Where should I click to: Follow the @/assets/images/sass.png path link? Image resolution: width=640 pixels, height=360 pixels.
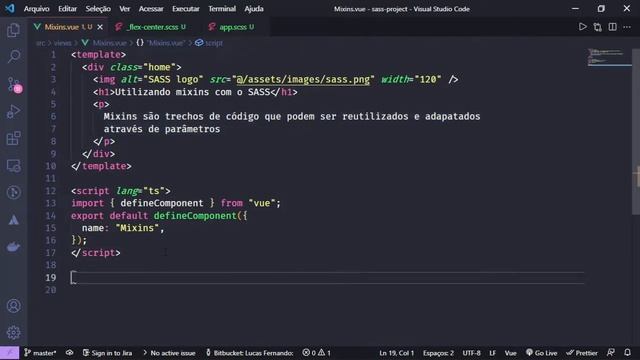(303, 80)
